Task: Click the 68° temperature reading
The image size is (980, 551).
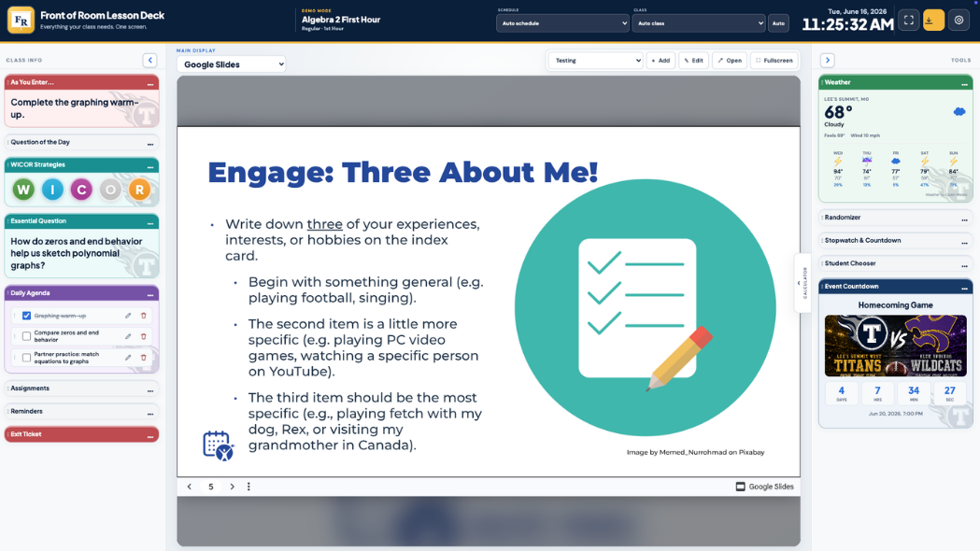Action: (x=838, y=112)
